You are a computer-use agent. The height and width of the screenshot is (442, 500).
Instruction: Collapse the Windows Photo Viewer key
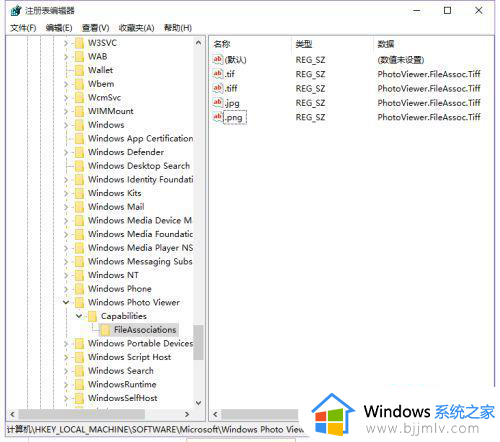coord(66,302)
